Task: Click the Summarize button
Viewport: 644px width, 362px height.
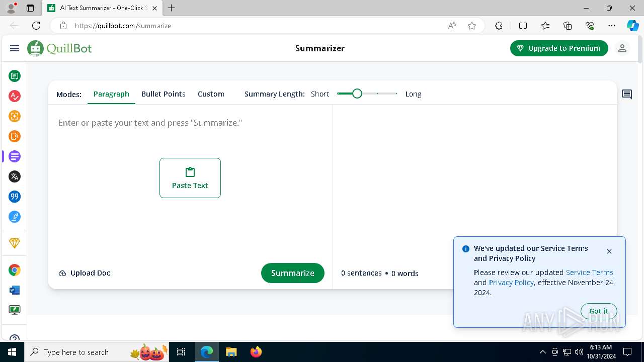Action: pos(293,273)
